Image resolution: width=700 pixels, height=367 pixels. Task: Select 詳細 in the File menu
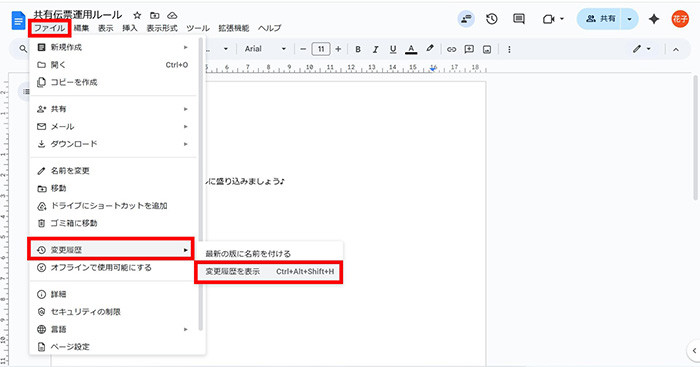(x=113, y=294)
